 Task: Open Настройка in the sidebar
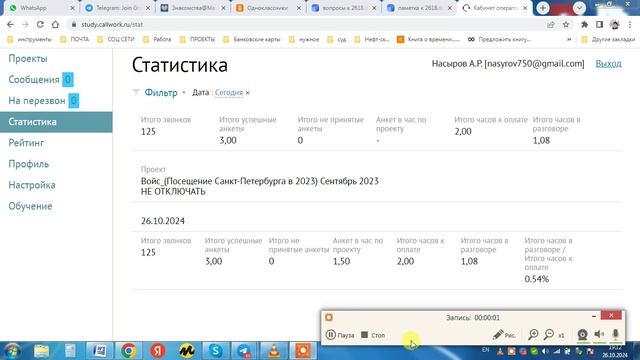32,185
